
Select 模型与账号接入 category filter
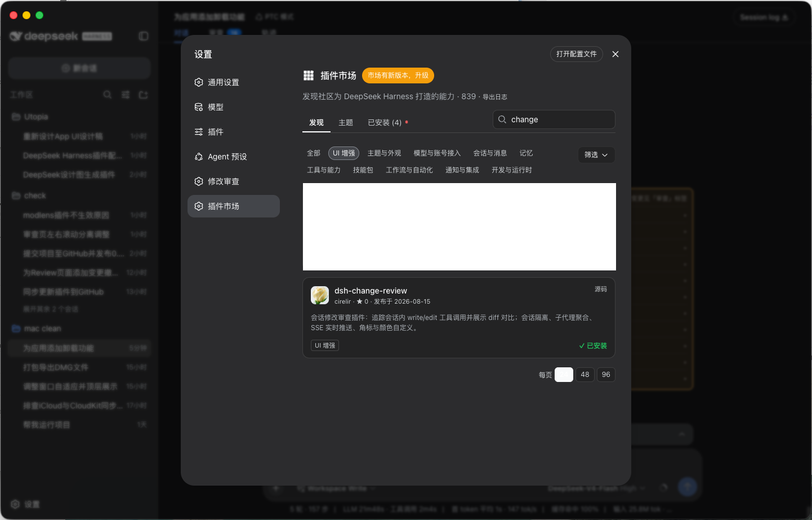coord(437,153)
